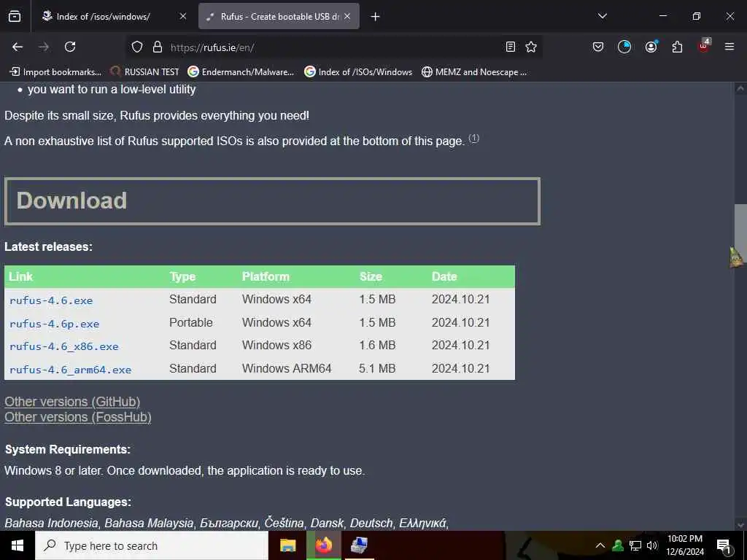Open RUSSIAN TEST bookmark
Image resolution: width=747 pixels, height=560 pixels.
pos(144,72)
